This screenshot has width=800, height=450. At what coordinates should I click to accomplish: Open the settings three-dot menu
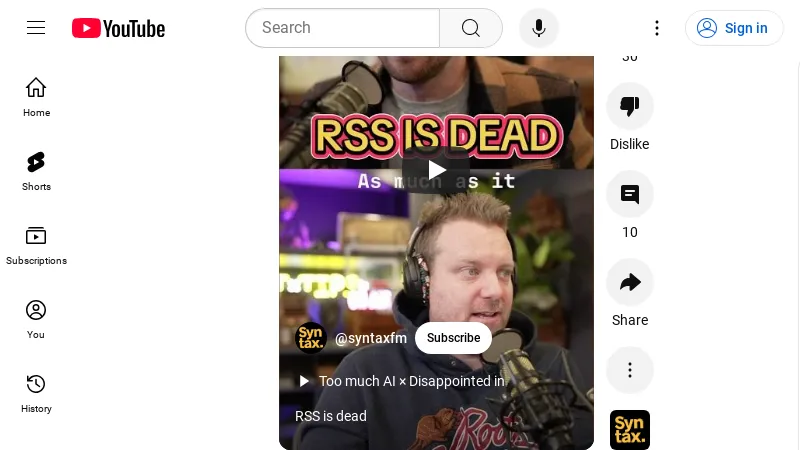click(x=657, y=28)
